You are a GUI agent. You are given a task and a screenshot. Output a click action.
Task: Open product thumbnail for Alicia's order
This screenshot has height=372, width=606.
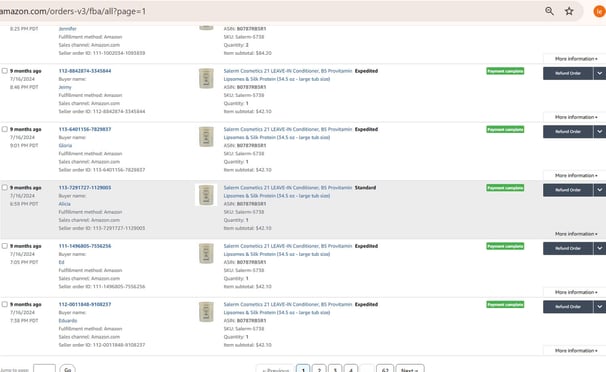[206, 195]
